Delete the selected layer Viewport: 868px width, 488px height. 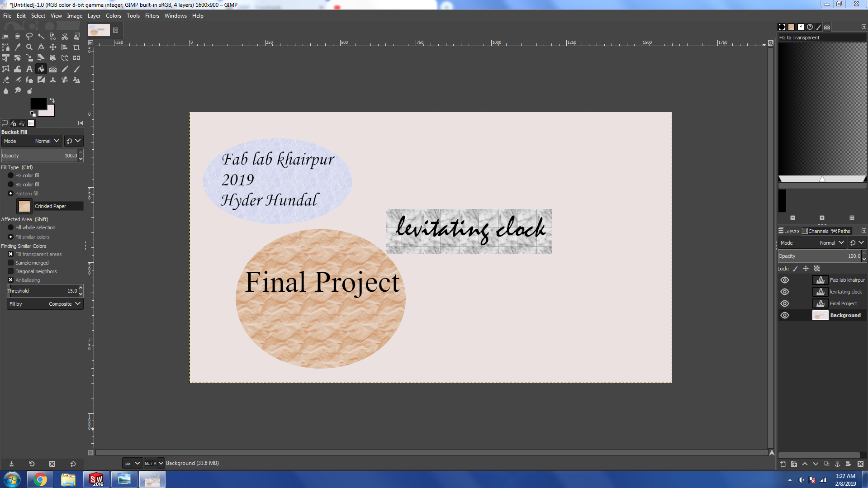860,464
